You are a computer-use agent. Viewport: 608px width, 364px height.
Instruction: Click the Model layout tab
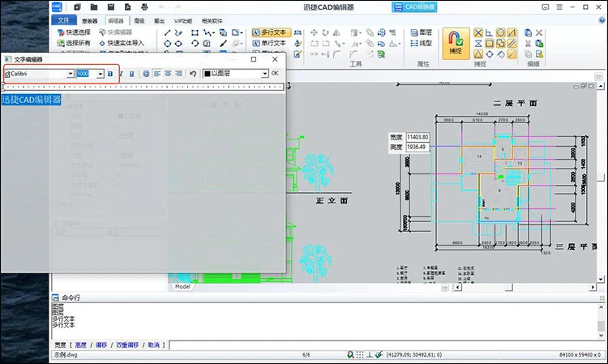tap(182, 286)
